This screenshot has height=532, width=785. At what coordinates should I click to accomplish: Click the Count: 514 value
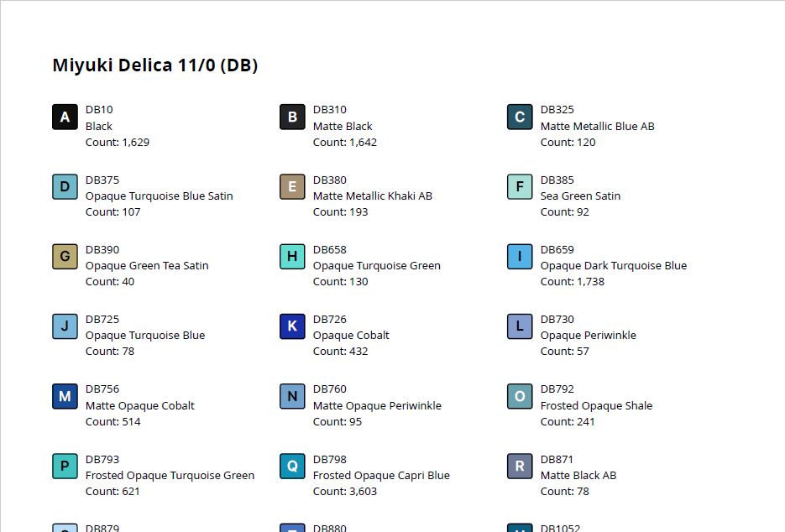(113, 421)
